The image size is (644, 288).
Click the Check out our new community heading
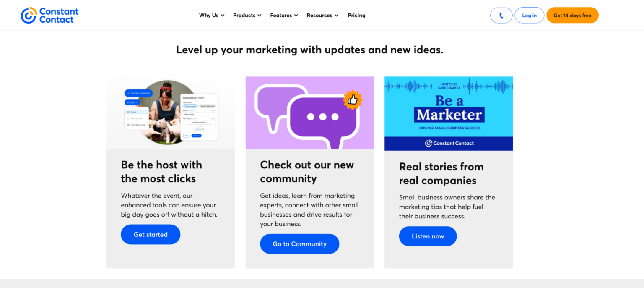coord(307,171)
